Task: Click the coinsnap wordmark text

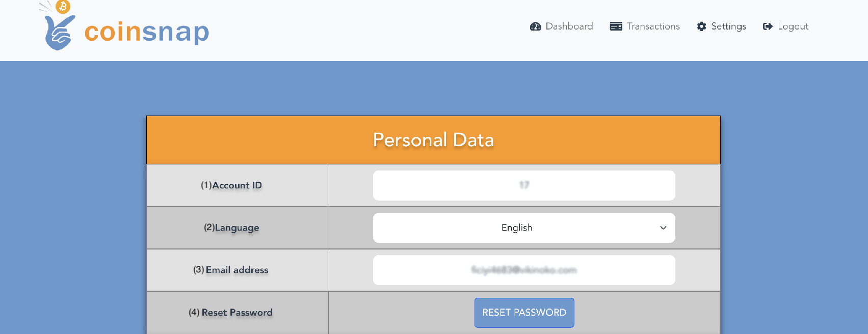Action: 147,32
